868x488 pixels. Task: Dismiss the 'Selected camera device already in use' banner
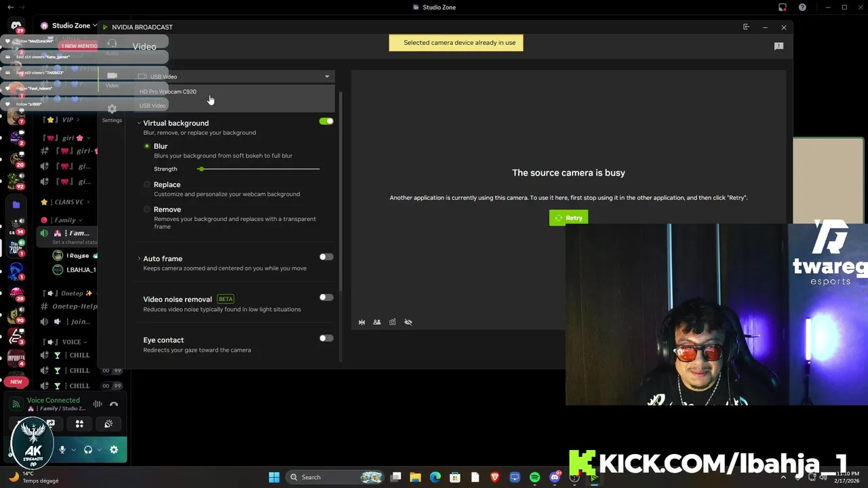456,43
